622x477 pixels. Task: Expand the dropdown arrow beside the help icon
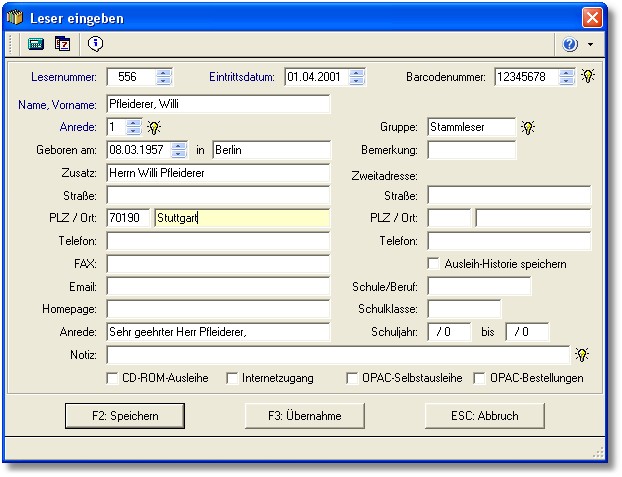tap(590, 45)
